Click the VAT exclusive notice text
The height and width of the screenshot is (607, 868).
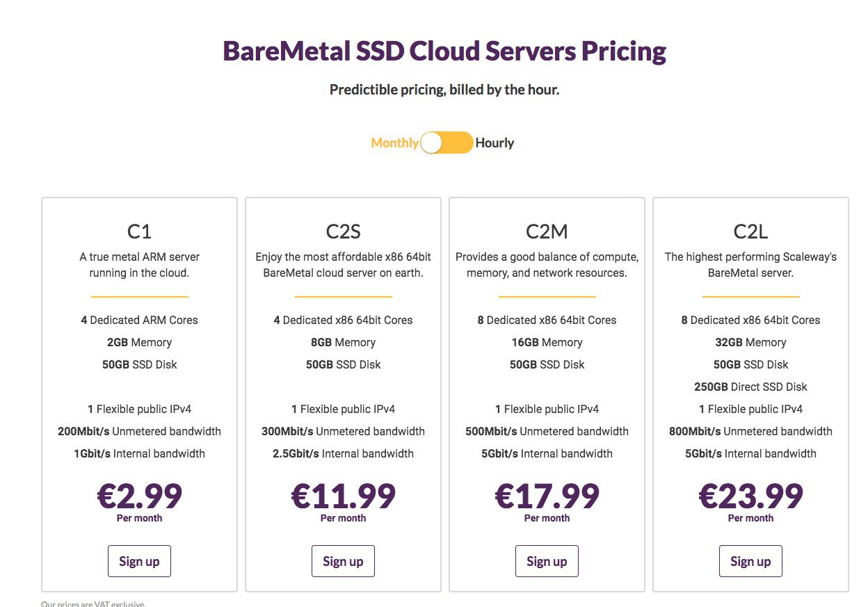93,604
